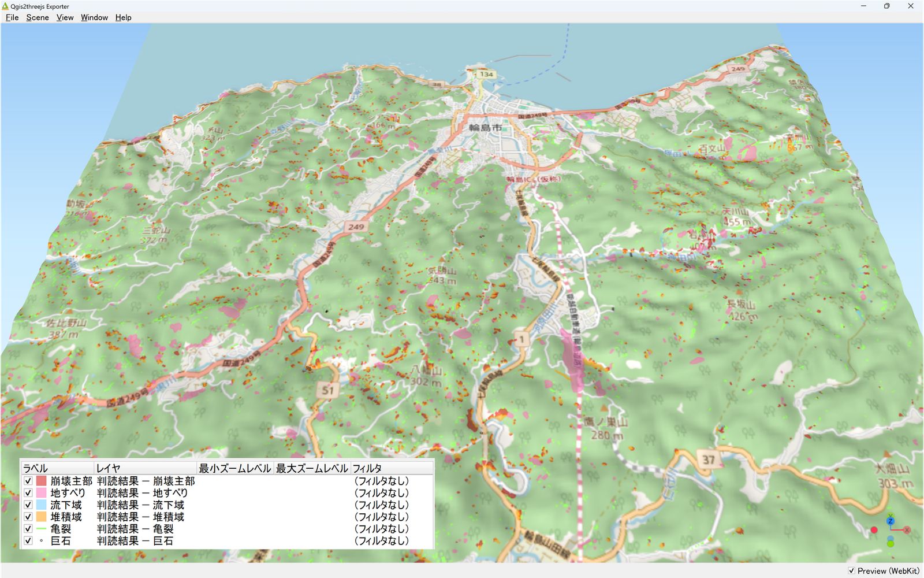Image resolution: width=924 pixels, height=578 pixels.
Task: Toggle the 地すべり layer checkbox
Action: pyautogui.click(x=28, y=493)
